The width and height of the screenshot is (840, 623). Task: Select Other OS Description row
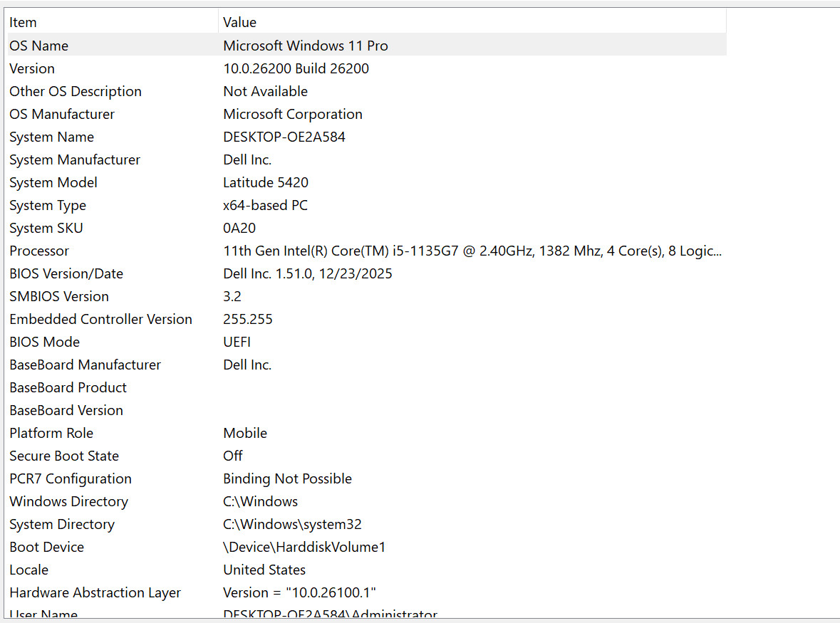pyautogui.click(x=75, y=92)
